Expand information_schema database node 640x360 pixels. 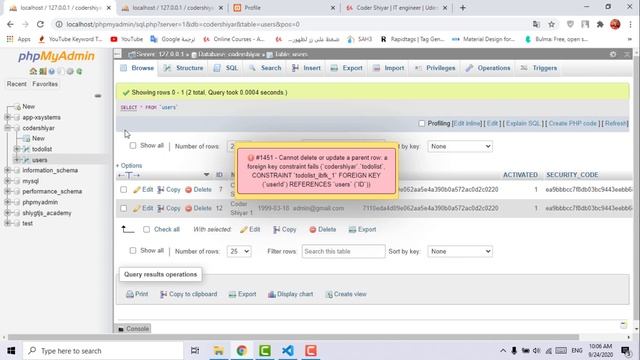pos(7,170)
